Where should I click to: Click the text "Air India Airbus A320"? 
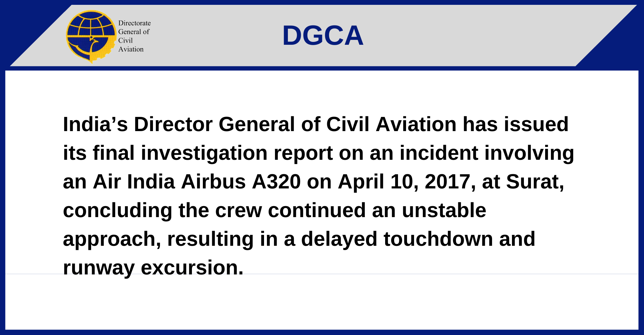196,182
